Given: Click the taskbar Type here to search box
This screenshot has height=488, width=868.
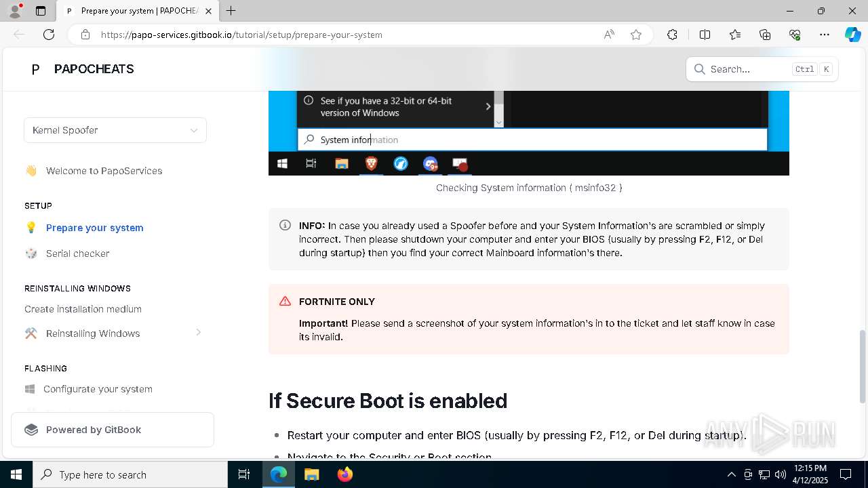Looking at the screenshot, I should point(130,474).
